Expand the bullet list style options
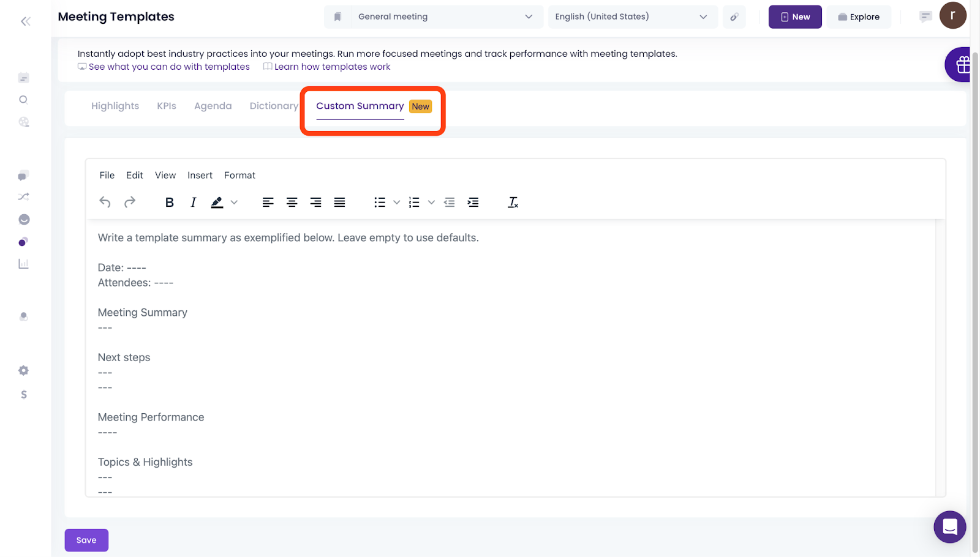 pos(396,203)
